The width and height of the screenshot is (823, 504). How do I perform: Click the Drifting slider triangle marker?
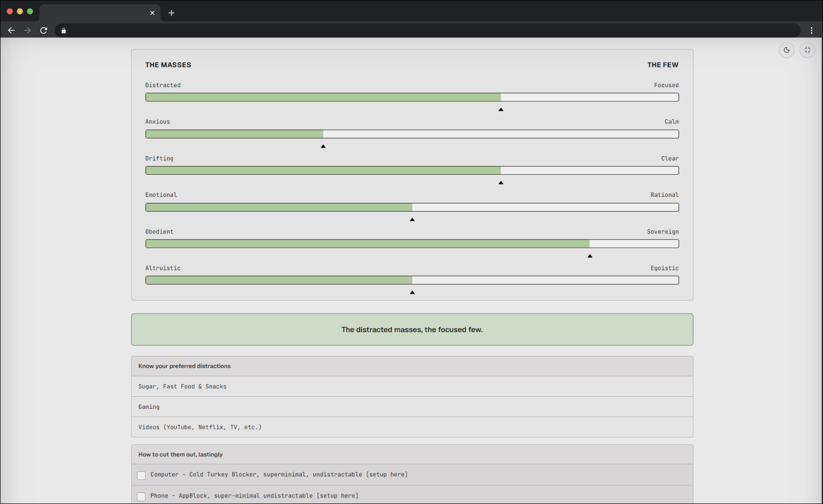tap(501, 183)
